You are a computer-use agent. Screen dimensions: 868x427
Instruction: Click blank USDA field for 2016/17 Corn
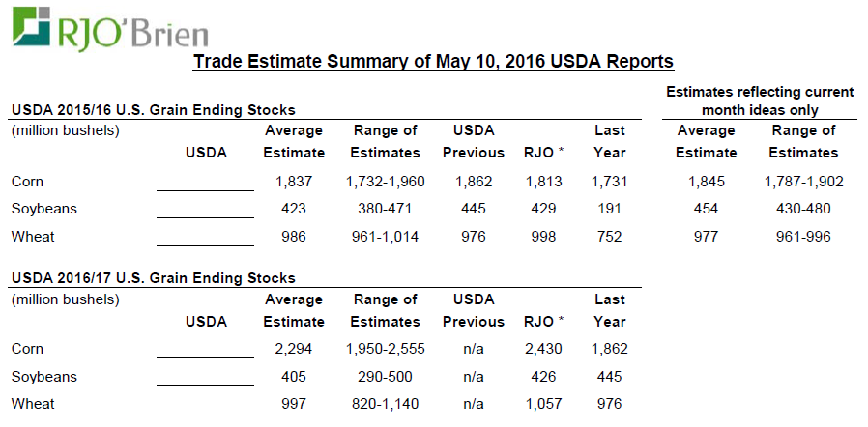point(205,350)
